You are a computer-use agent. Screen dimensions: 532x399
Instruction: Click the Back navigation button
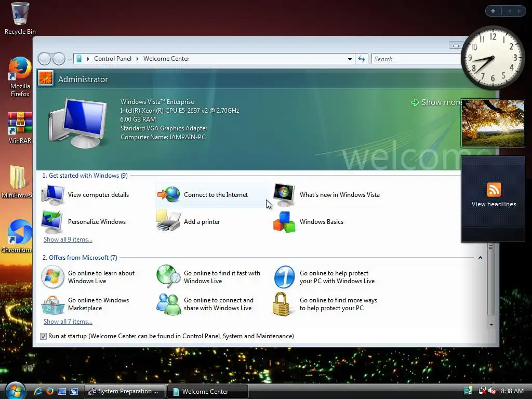pyautogui.click(x=44, y=59)
